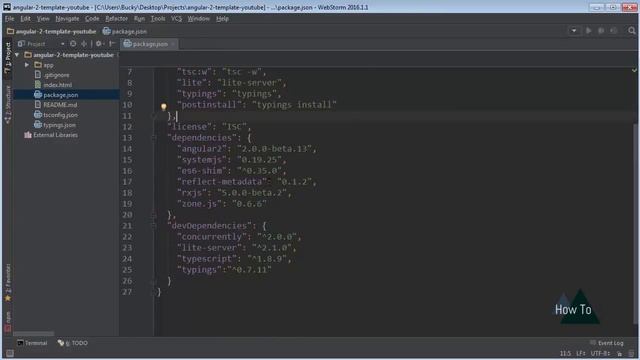Image resolution: width=640 pixels, height=360 pixels.
Task: Click project tree horizontal scrollbar
Action: click(33, 333)
